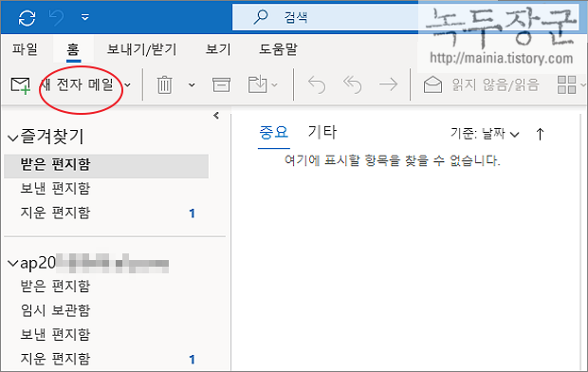
Task: Click the Reply arrow icon
Action: click(x=317, y=84)
